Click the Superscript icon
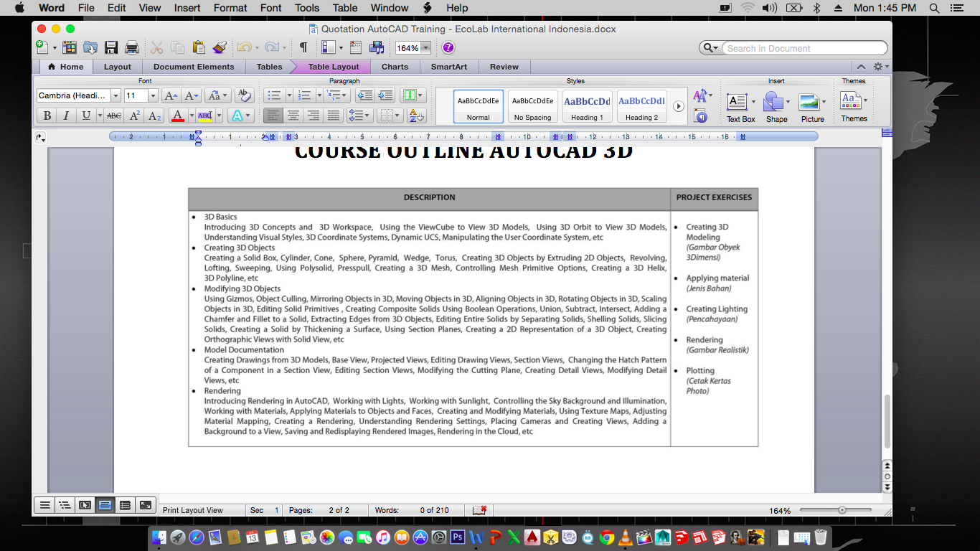The image size is (980, 551). (134, 116)
